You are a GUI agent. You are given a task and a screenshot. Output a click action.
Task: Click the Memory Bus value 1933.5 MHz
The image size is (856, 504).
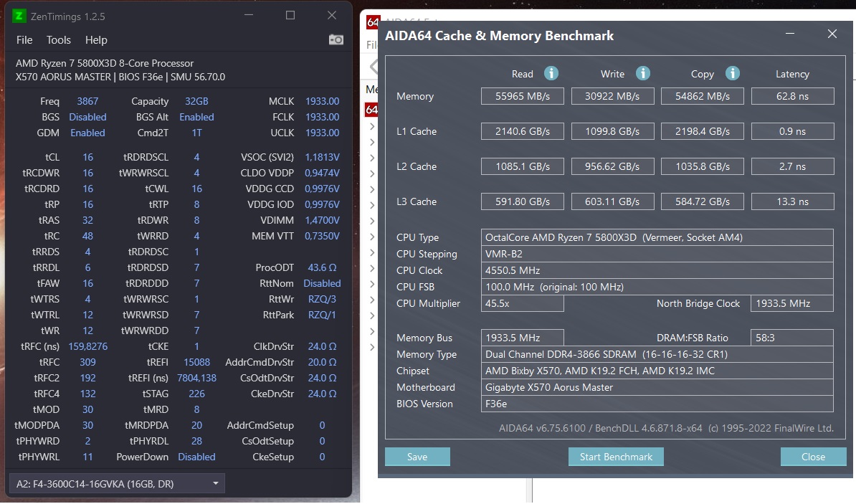[x=523, y=338]
